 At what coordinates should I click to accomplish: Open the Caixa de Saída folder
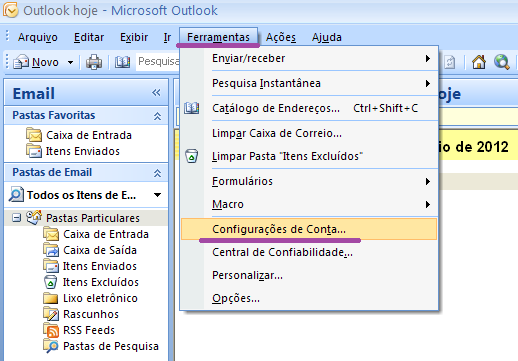click(x=100, y=250)
